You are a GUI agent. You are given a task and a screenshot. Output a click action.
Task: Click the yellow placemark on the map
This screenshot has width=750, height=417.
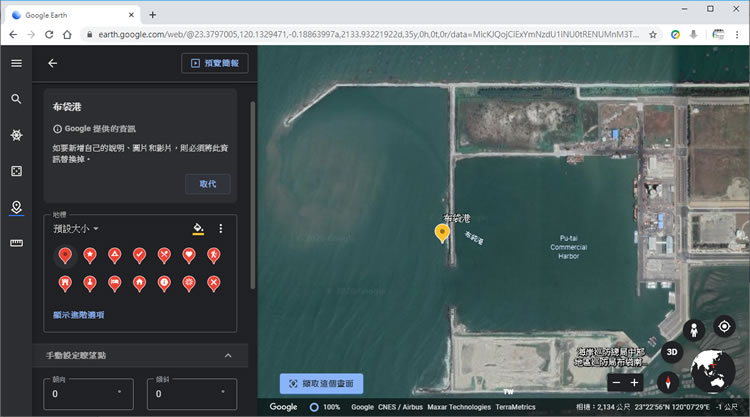click(x=442, y=233)
